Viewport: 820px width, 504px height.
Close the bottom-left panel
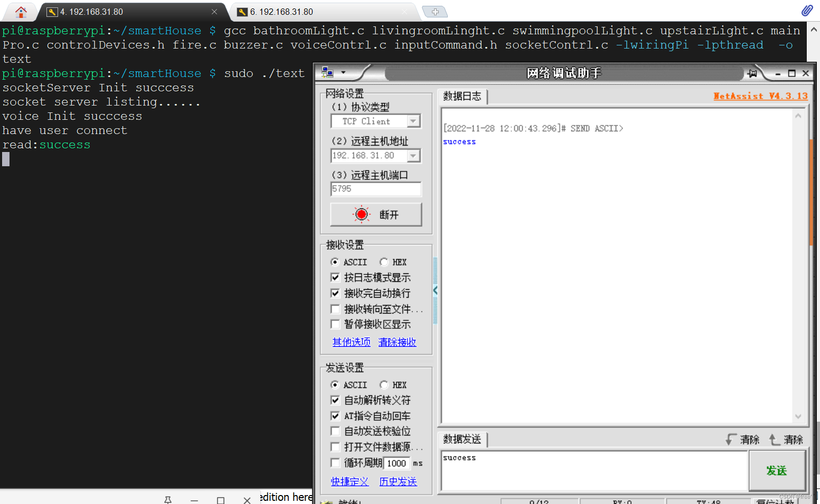[x=247, y=500]
